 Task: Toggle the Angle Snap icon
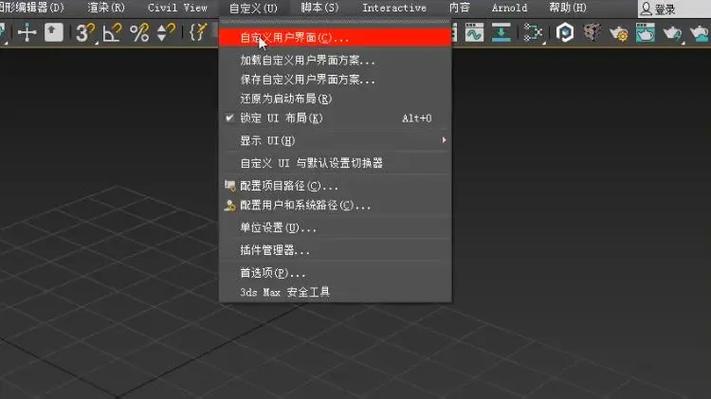coord(112,33)
